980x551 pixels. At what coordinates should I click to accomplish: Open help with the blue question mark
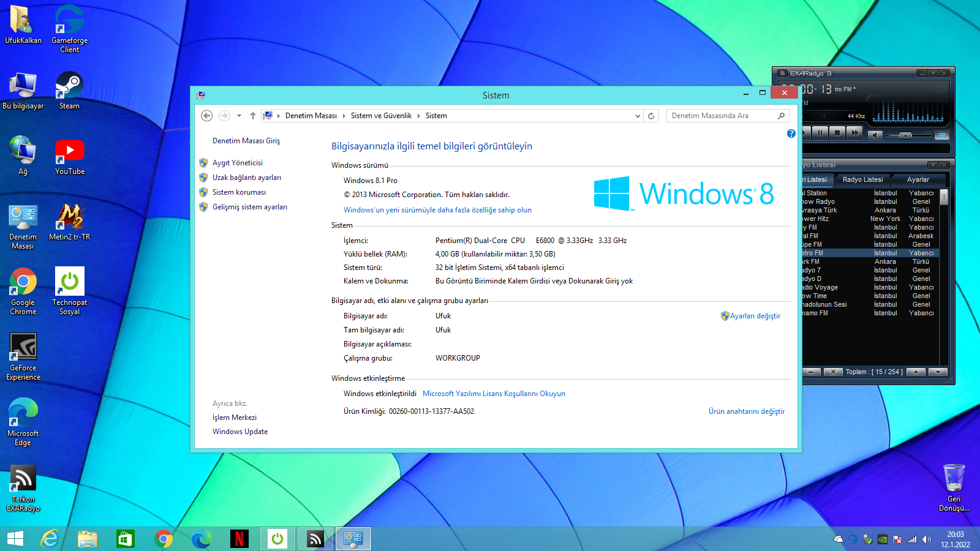pos(791,133)
